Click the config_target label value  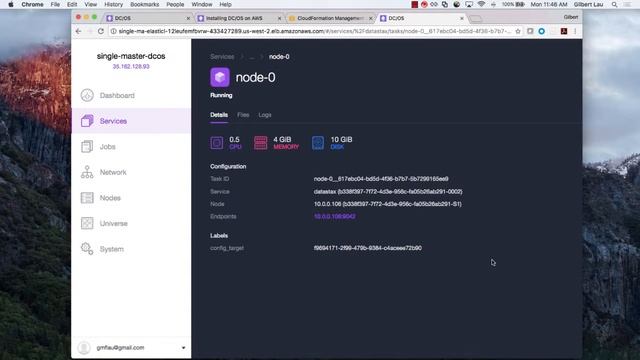(x=367, y=248)
